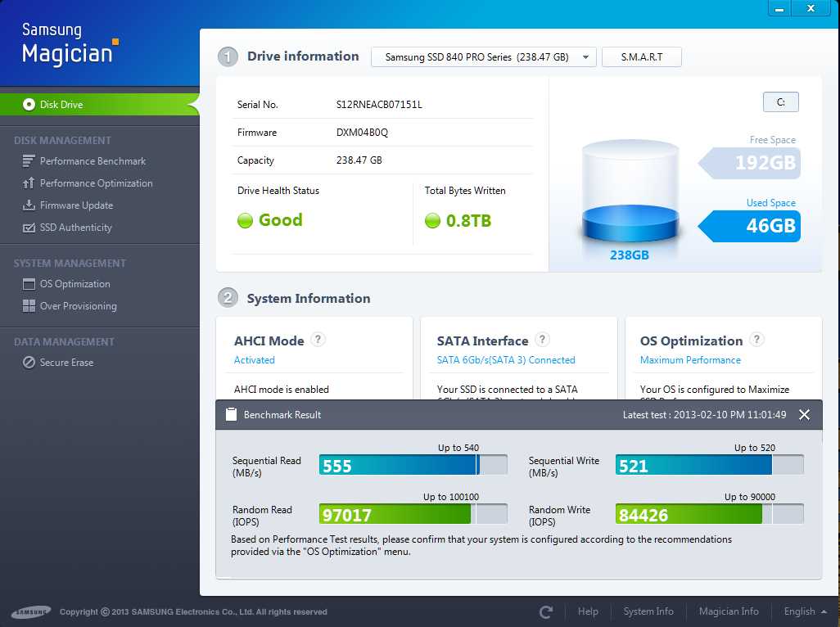Click the Benchmark Result clipboard icon

click(231, 414)
